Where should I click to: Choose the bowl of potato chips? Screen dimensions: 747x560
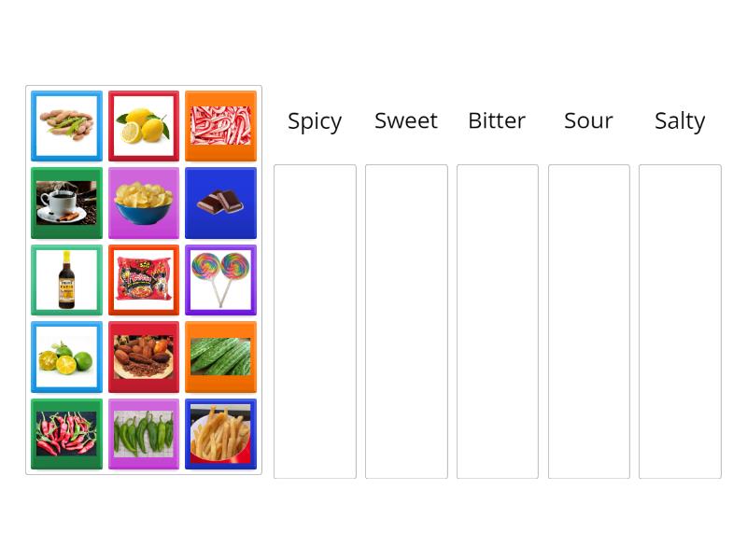(x=143, y=203)
